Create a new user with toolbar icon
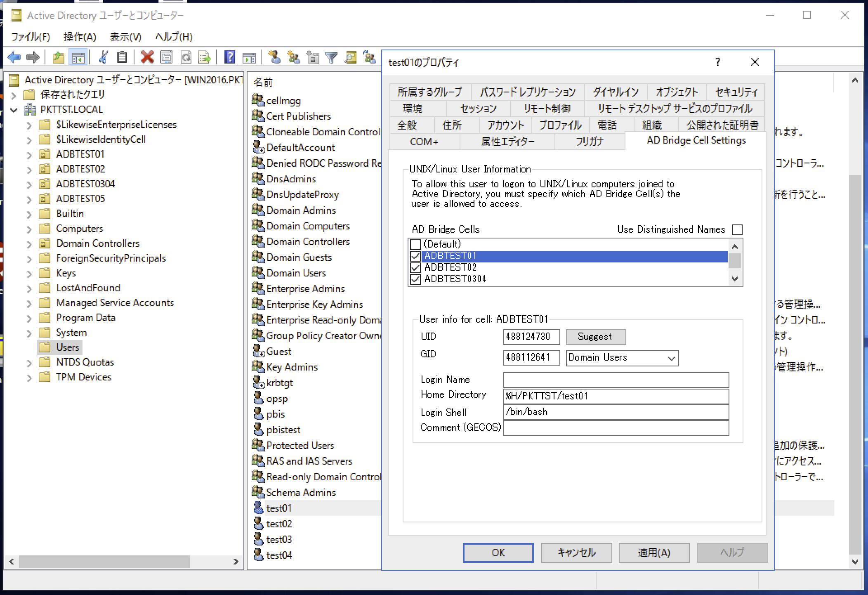Screen dimensions: 868x595 [x=274, y=57]
